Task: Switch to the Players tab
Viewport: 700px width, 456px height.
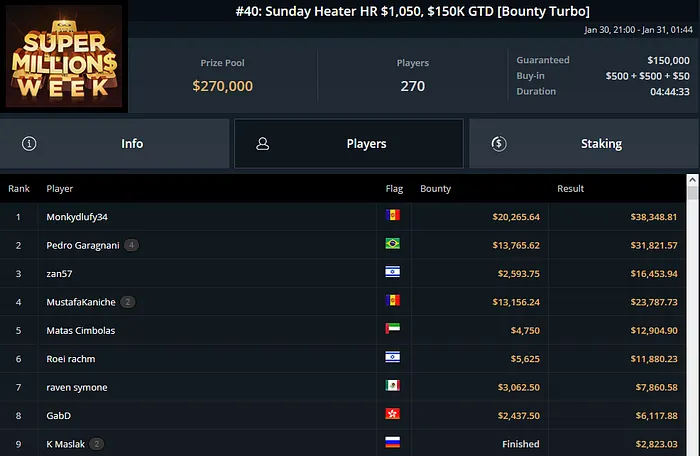Action: coord(348,144)
